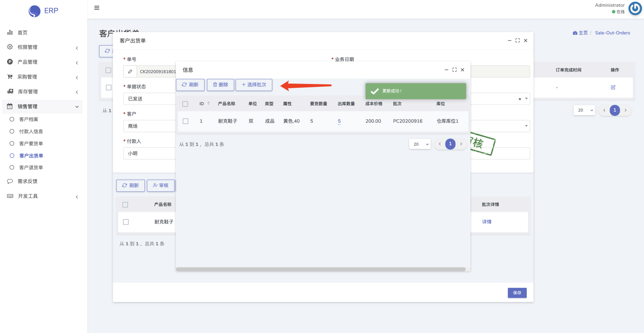
Task: Toggle row checkbox in background orders table
Action: (x=108, y=87)
